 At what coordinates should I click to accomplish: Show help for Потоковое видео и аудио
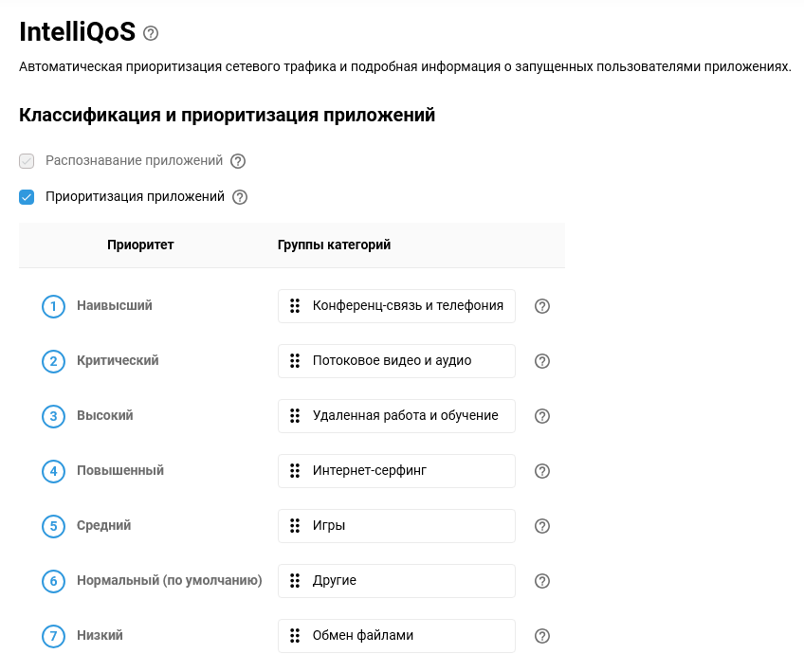pyautogui.click(x=542, y=361)
